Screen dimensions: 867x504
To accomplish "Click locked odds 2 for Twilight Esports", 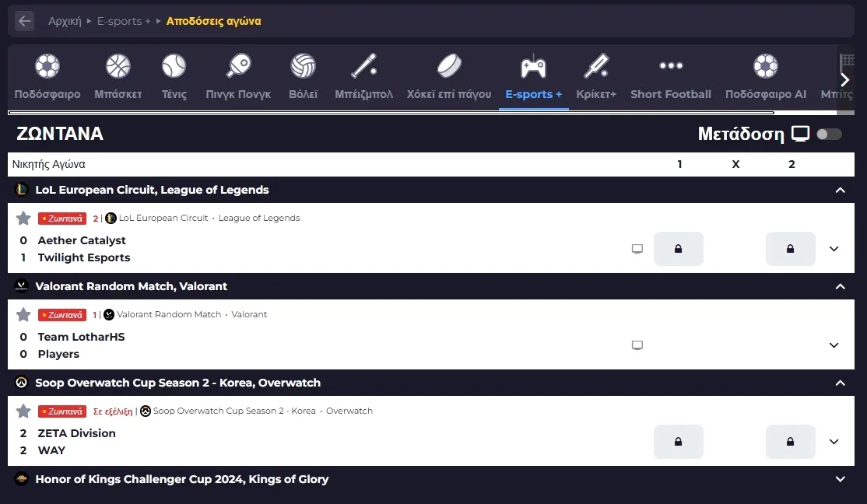I will point(790,249).
